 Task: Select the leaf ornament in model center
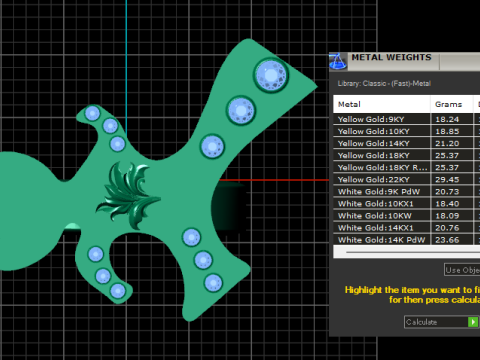[x=128, y=196]
